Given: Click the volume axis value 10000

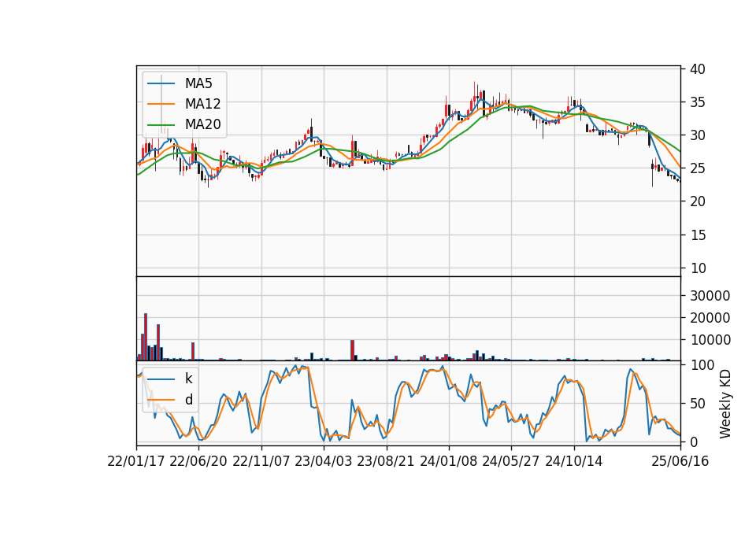Looking at the screenshot, I should click(710, 340).
